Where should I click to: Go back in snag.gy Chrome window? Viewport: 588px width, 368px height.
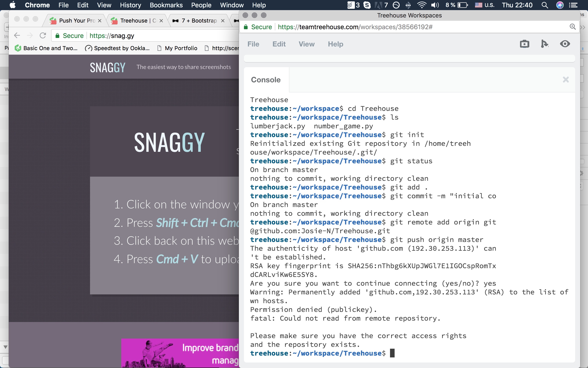(17, 36)
